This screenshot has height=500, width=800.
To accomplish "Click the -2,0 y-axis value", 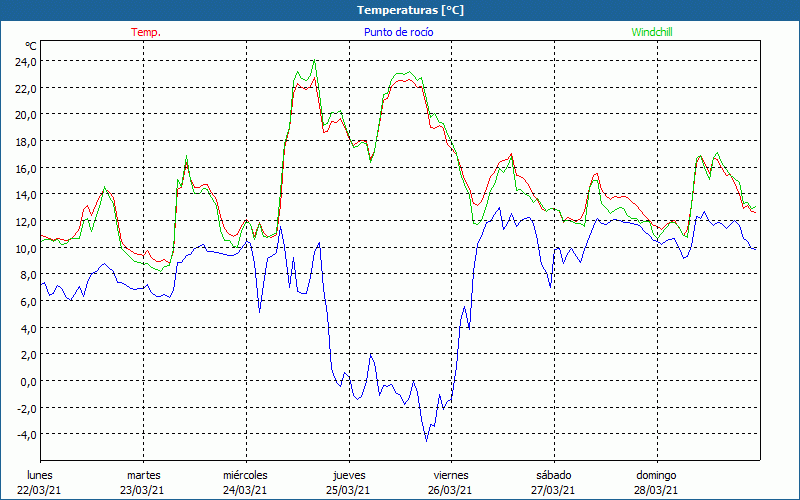I will click(x=26, y=408).
